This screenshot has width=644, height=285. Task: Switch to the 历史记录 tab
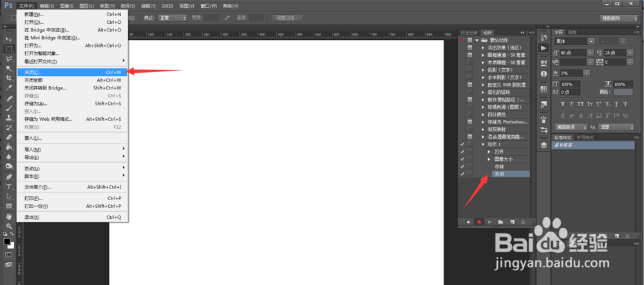click(x=469, y=32)
